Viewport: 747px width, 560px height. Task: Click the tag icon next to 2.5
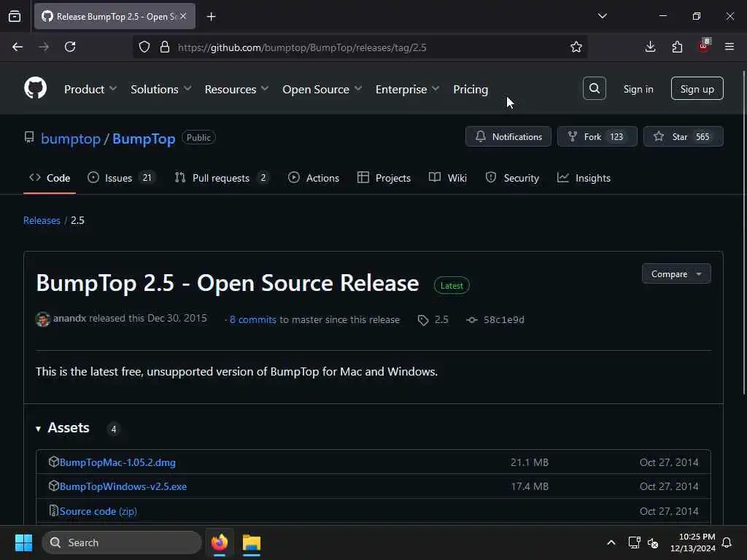423,320
